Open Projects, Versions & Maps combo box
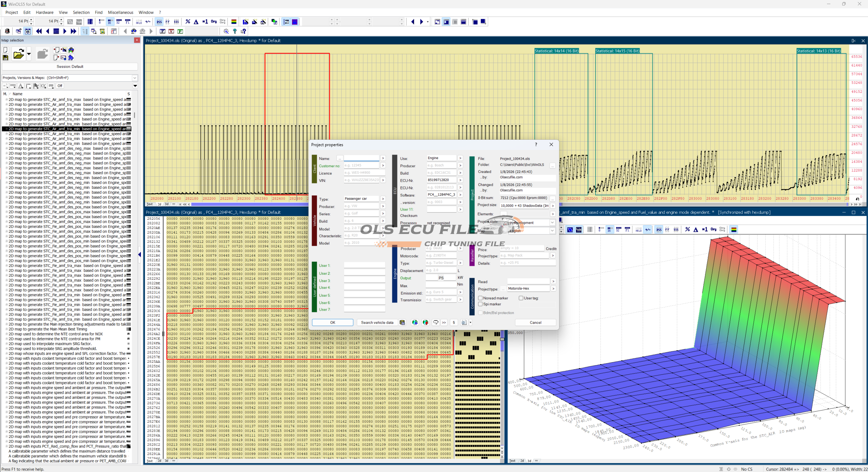Viewport: 868px width, 472px height. [x=135, y=78]
